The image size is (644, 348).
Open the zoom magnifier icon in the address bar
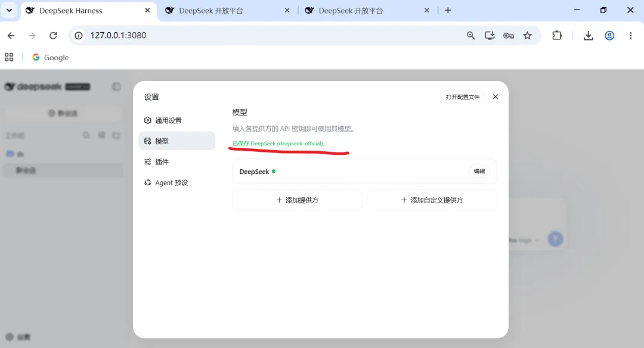470,35
